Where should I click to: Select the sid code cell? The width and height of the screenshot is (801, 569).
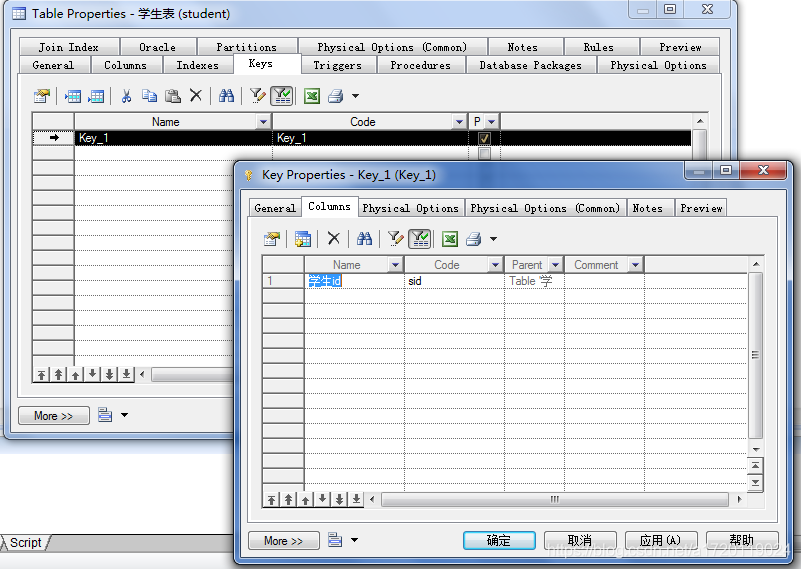point(454,281)
